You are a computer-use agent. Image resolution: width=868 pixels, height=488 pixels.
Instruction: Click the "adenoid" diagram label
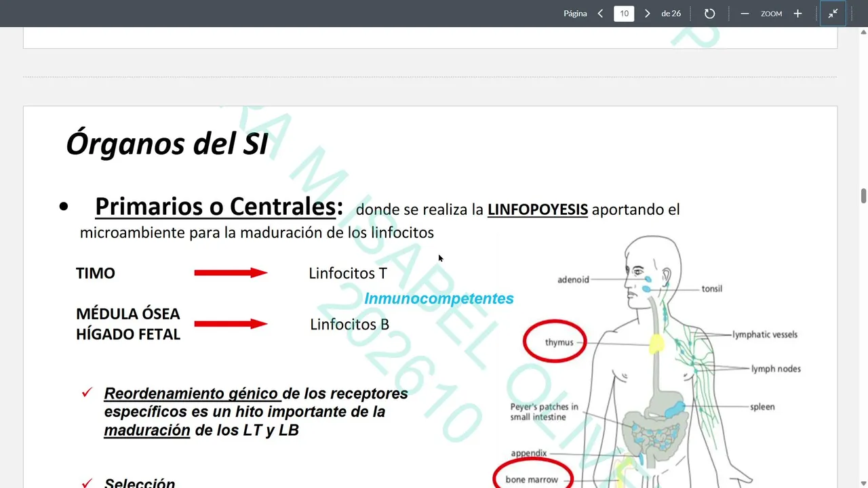click(x=573, y=279)
